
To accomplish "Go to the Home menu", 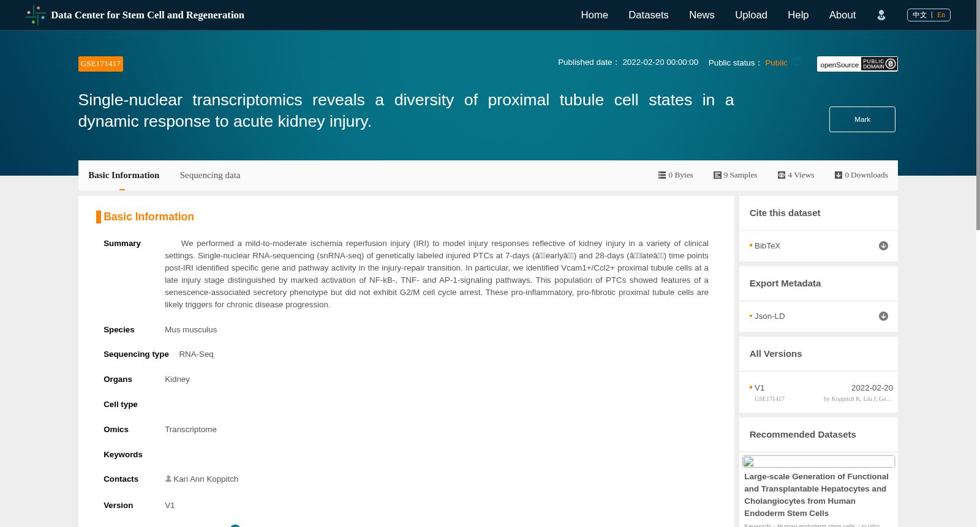I will click(x=594, y=15).
